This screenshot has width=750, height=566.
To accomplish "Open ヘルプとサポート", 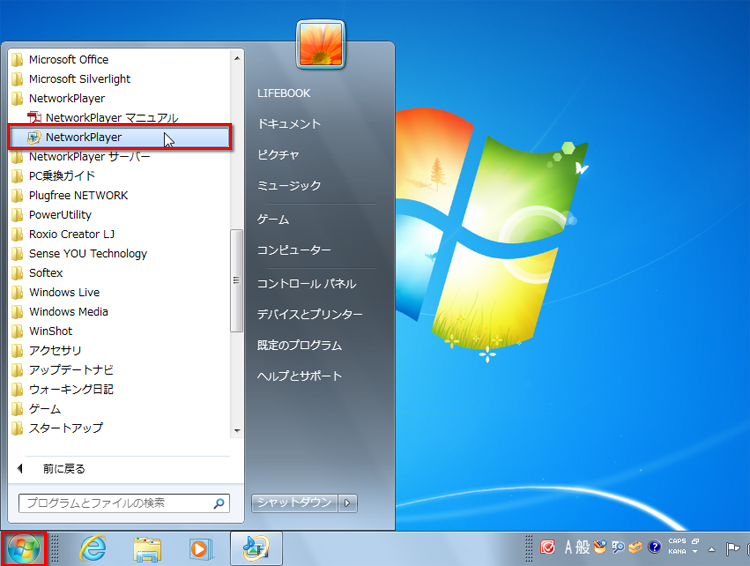I will pyautogui.click(x=299, y=376).
